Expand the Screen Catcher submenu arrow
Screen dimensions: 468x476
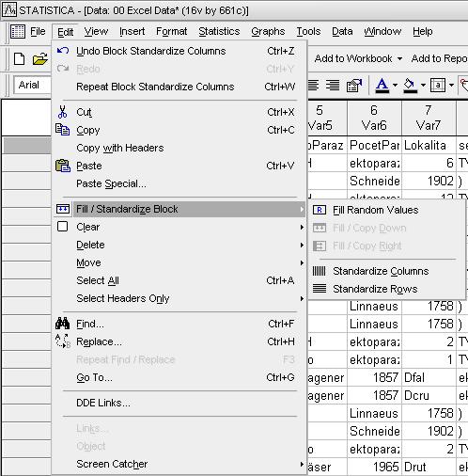click(302, 464)
